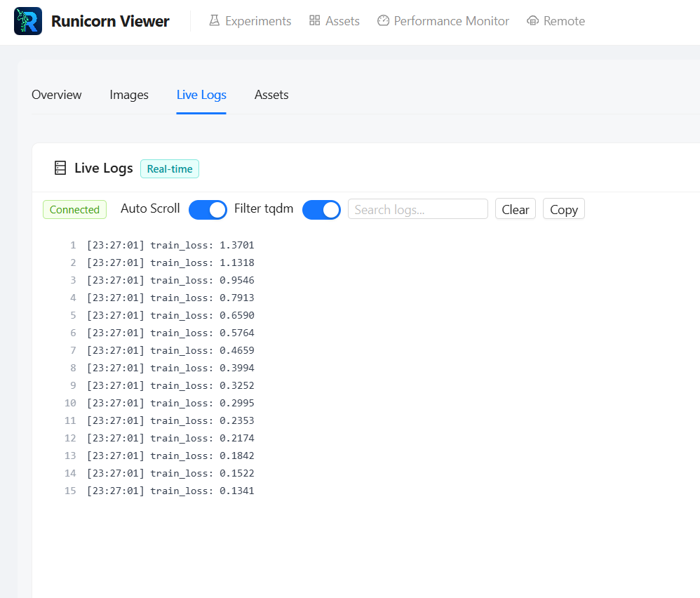The width and height of the screenshot is (700, 598).
Task: Open Performance Monitor via the gauge icon
Action: point(383,21)
